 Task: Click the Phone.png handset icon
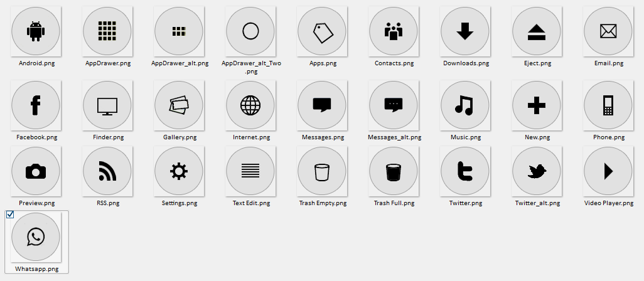(608, 105)
